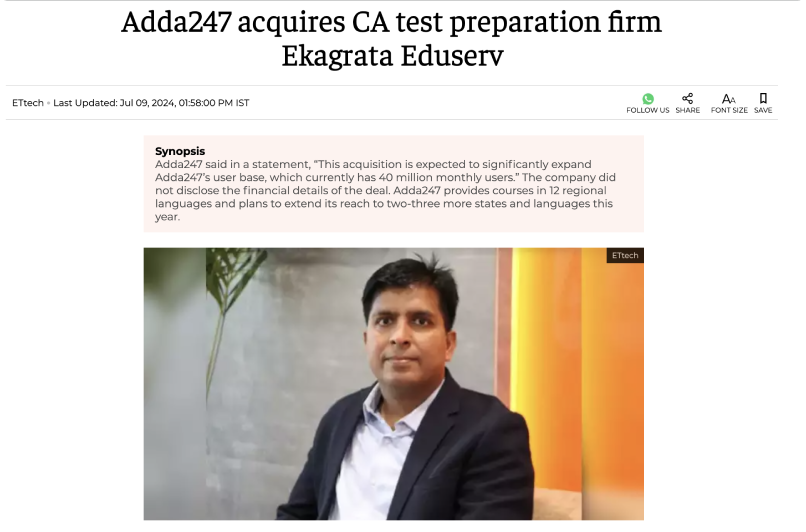
Task: Click the 'SAVE' text label
Action: point(763,110)
